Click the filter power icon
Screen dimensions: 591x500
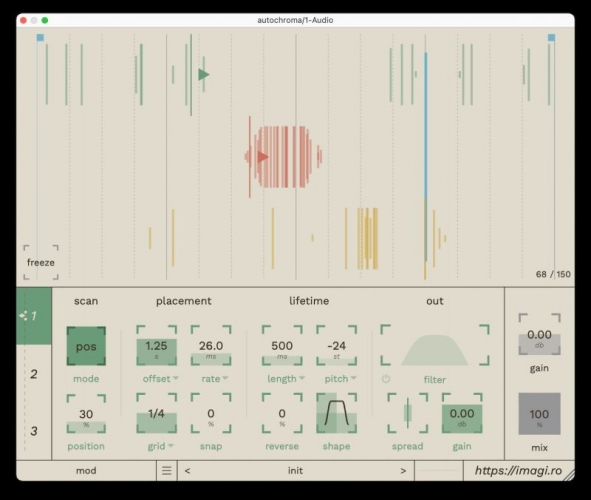(386, 379)
